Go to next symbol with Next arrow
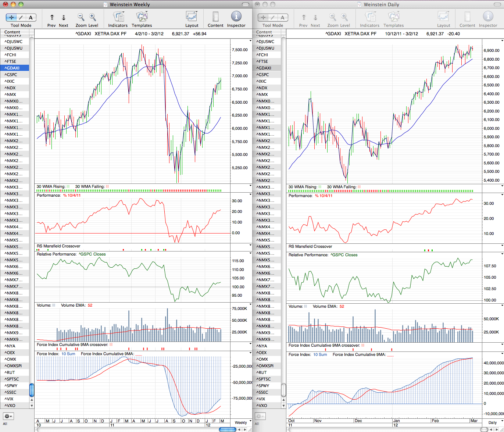 point(64,17)
